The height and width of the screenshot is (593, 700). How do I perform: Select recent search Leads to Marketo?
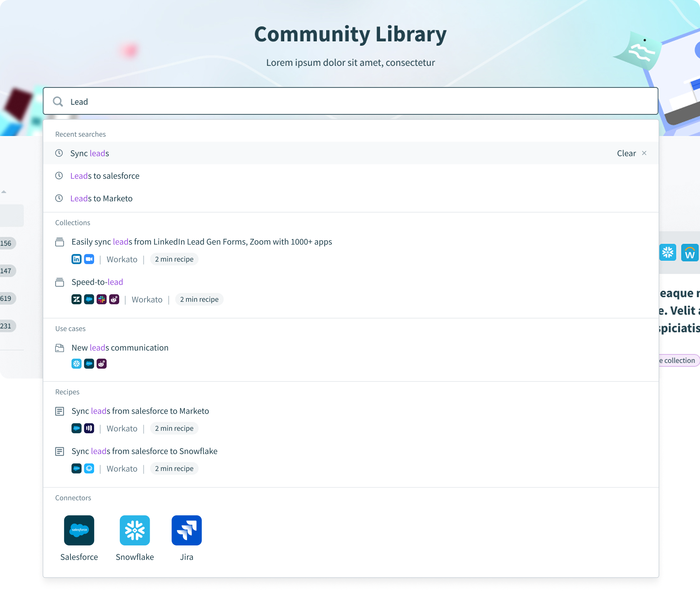point(101,198)
